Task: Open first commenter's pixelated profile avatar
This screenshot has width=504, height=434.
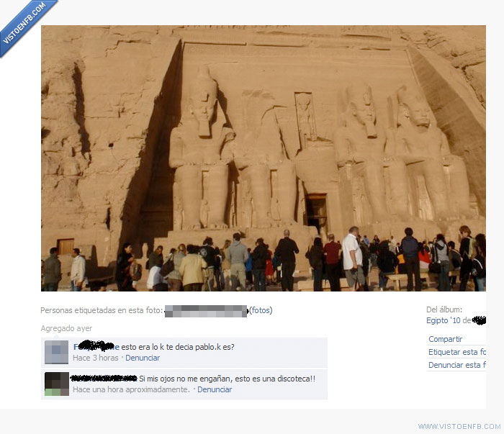Action: click(57, 352)
